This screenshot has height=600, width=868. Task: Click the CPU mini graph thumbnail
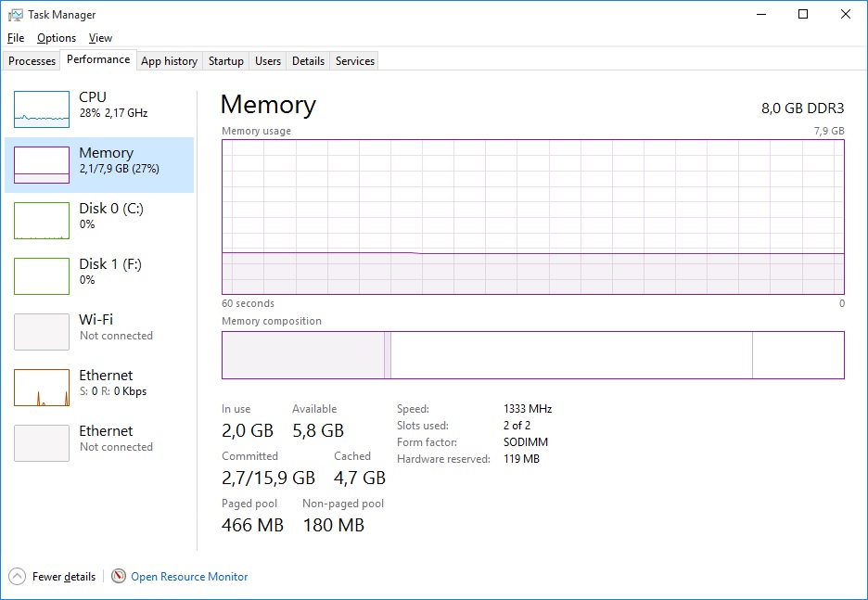pos(42,109)
